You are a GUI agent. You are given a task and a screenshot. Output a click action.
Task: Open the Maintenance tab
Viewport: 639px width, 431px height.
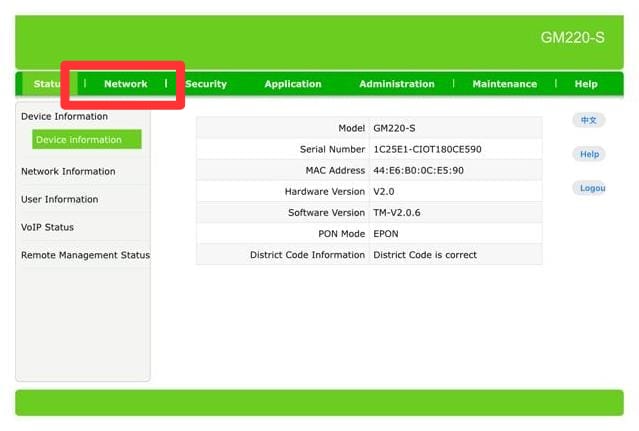(x=504, y=84)
